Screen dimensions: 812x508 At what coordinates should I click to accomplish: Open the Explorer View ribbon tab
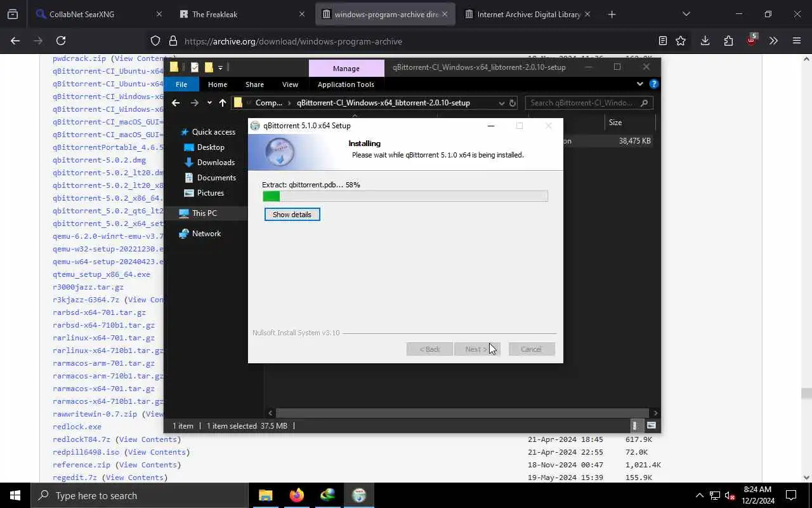click(x=290, y=84)
